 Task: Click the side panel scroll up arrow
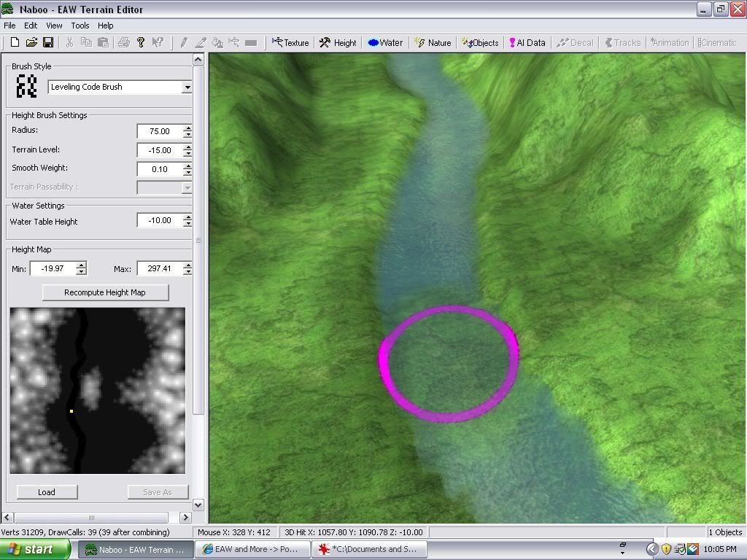198,60
